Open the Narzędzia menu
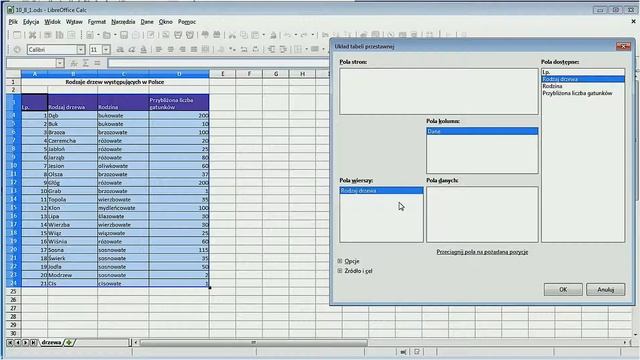 (x=123, y=22)
